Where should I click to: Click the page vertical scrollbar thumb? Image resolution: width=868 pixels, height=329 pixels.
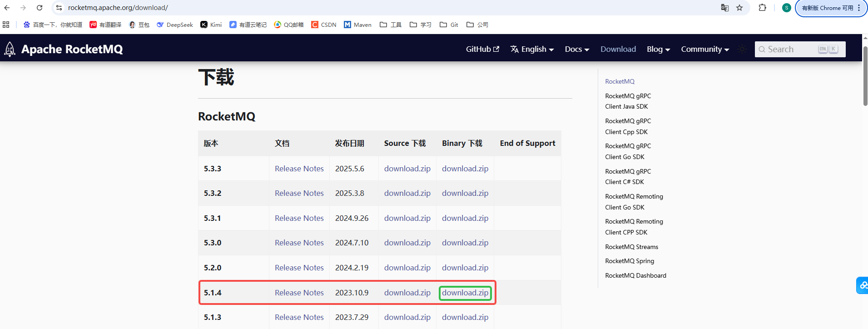(865, 76)
